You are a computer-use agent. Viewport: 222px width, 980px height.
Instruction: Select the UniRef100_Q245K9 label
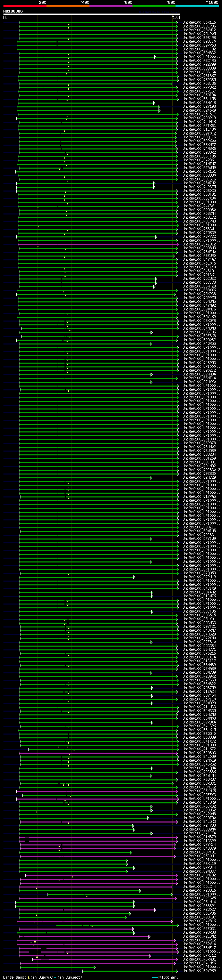click(199, 110)
